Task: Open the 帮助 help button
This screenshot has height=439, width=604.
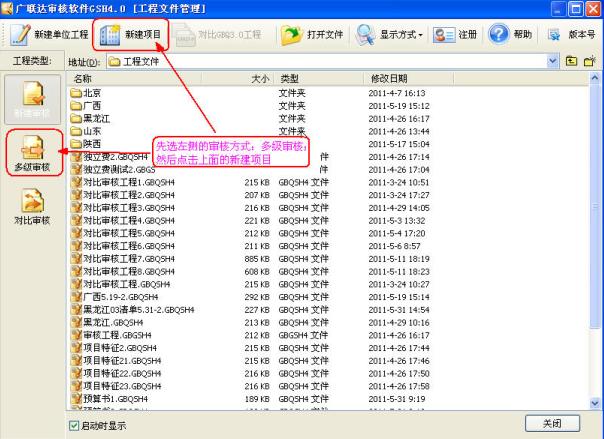Action: click(512, 35)
